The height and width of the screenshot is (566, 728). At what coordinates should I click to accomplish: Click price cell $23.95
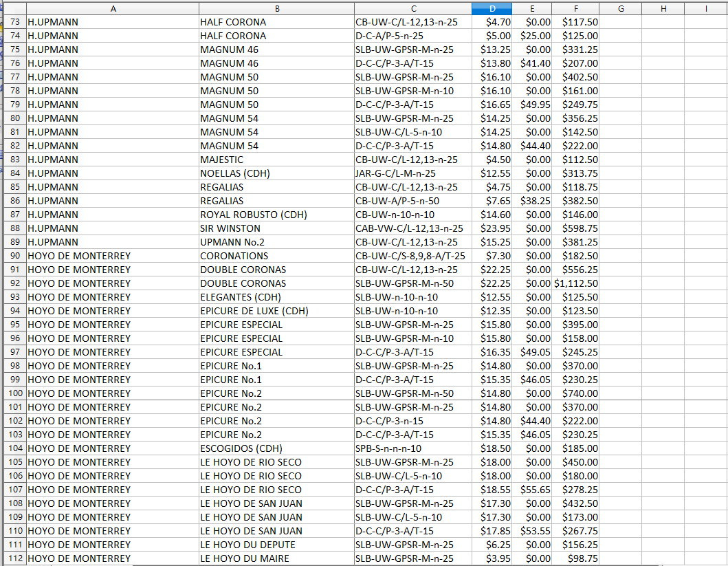tap(492, 228)
